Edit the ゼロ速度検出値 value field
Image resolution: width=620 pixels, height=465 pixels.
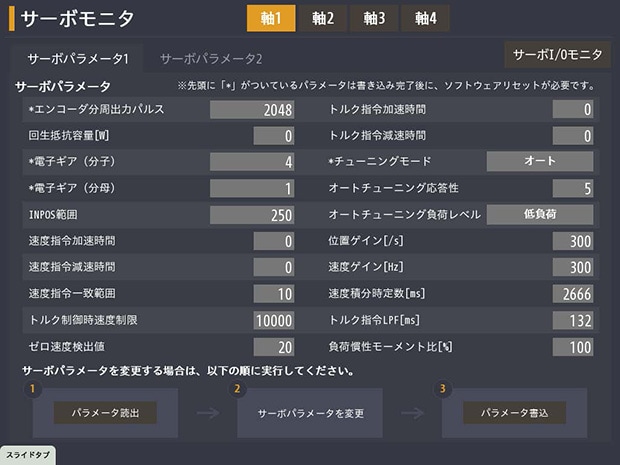click(x=273, y=346)
